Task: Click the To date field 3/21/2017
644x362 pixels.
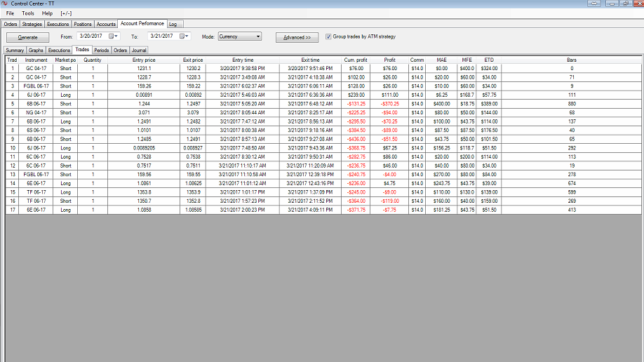Action: pos(163,36)
